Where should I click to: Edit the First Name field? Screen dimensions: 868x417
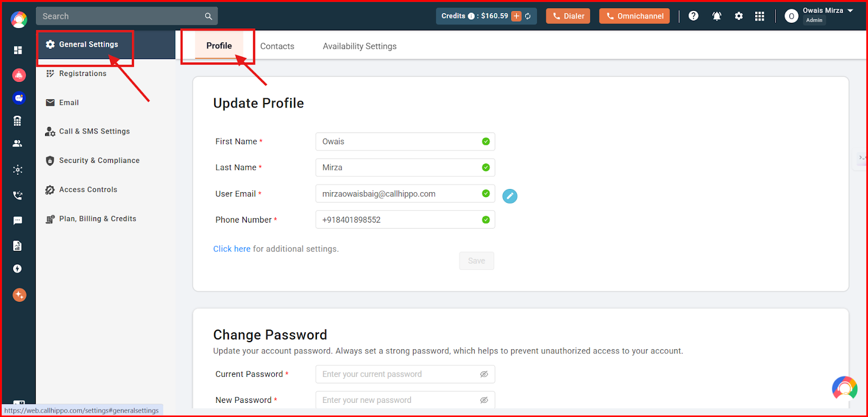coord(405,142)
